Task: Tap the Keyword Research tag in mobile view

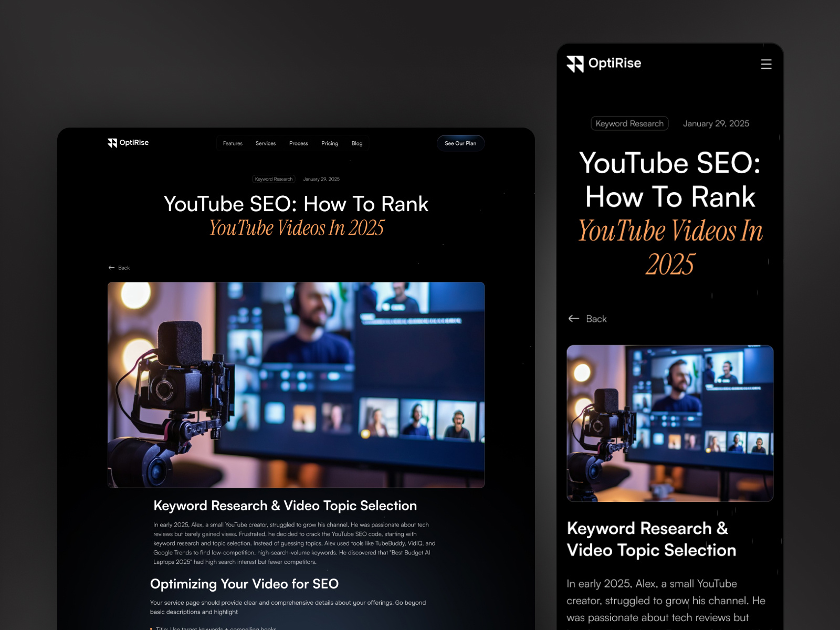Action: pos(629,123)
